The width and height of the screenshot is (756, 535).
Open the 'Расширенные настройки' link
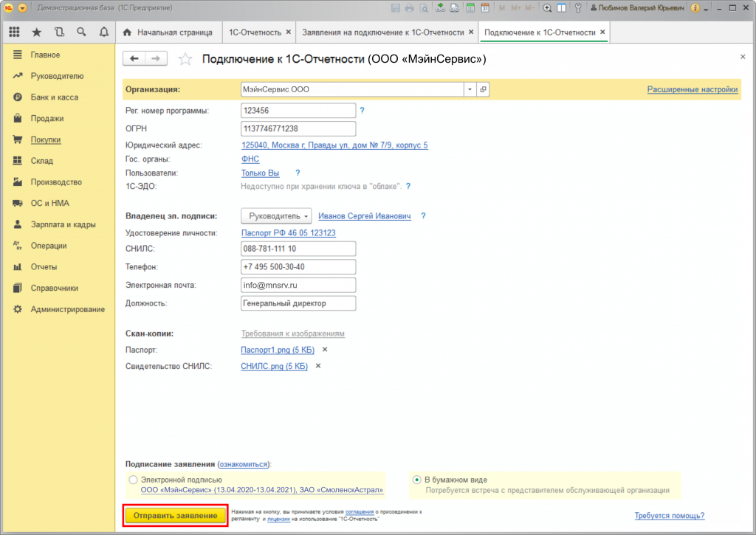pos(692,89)
